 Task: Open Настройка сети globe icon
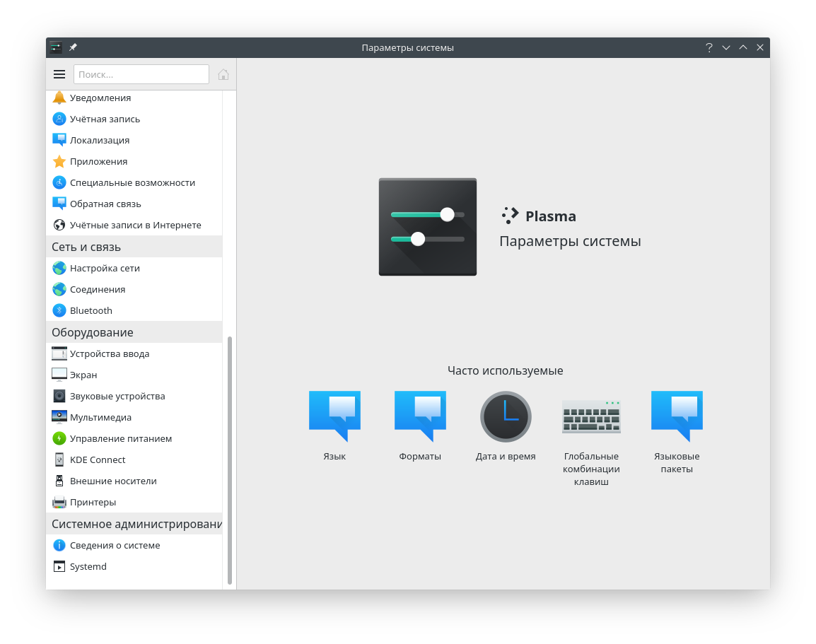tap(59, 269)
